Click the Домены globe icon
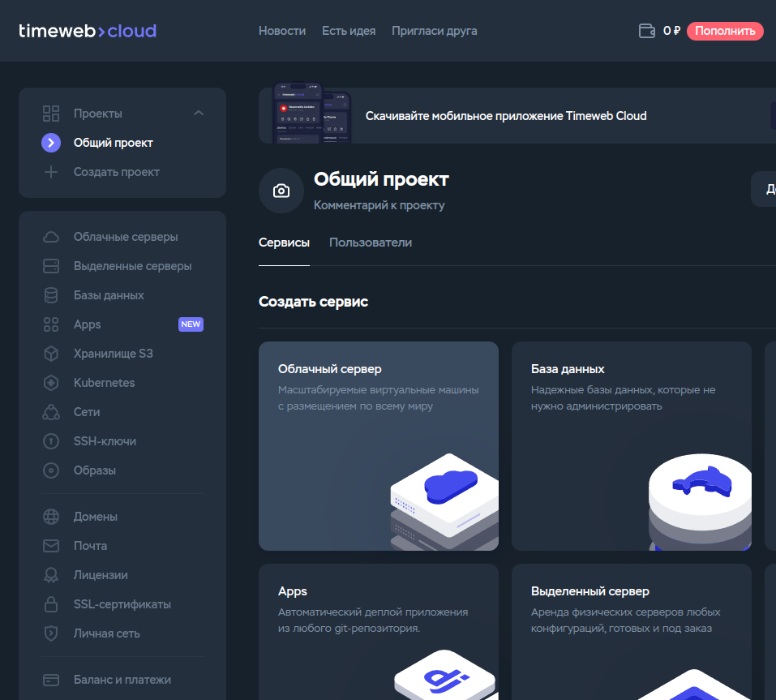 point(51,517)
